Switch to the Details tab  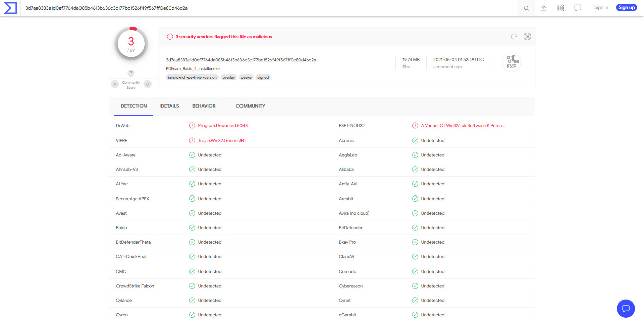point(170,106)
